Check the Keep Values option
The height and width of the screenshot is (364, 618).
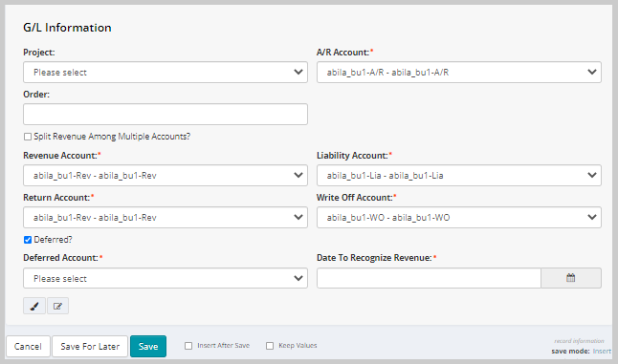pyautogui.click(x=270, y=346)
